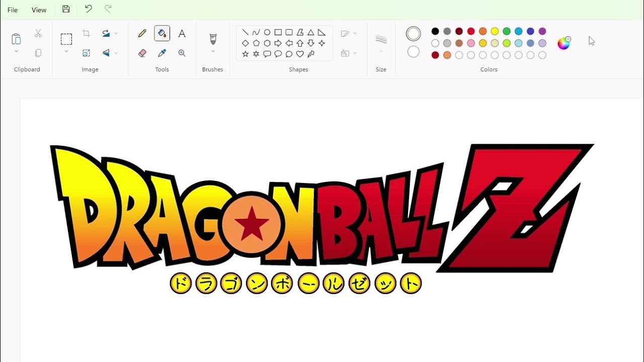This screenshot has height=362, width=644.
Task: Pick the Diamond shape
Action: tap(246, 43)
